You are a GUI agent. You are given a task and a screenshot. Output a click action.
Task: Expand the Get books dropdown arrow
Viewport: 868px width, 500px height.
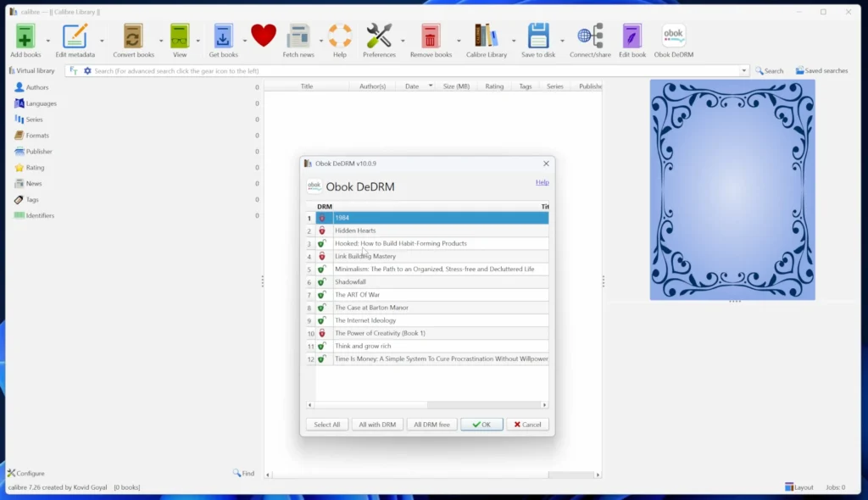coord(244,41)
